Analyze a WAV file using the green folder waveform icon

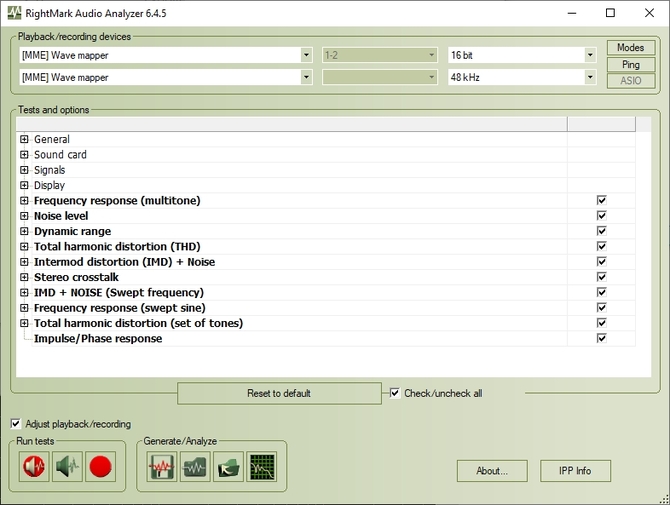tap(195, 467)
